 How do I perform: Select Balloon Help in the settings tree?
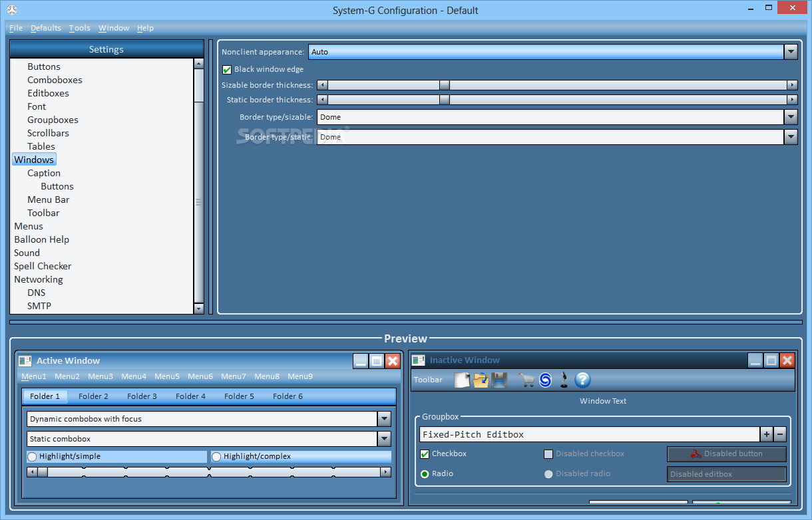click(41, 239)
